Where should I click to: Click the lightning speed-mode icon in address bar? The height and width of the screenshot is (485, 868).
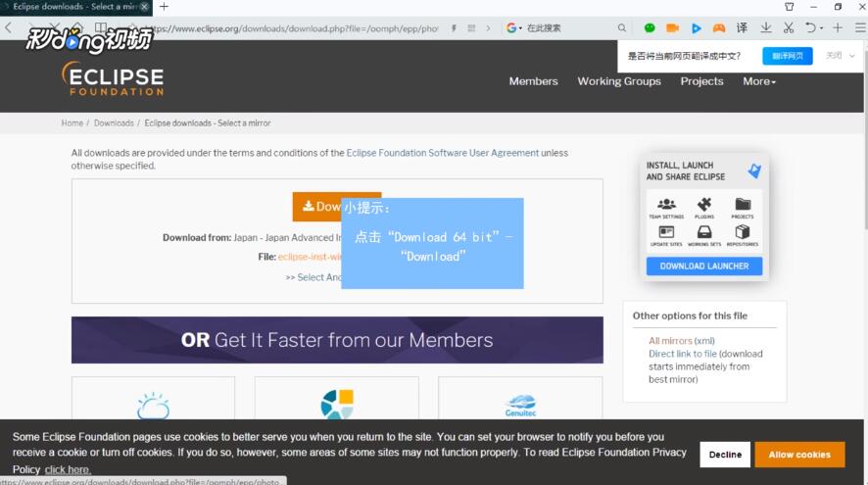coord(454,28)
